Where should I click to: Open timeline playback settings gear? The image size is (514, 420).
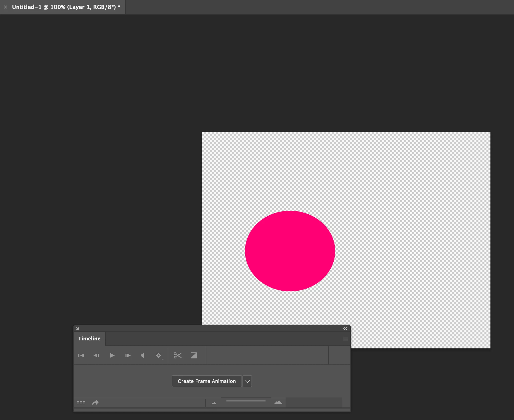click(159, 355)
